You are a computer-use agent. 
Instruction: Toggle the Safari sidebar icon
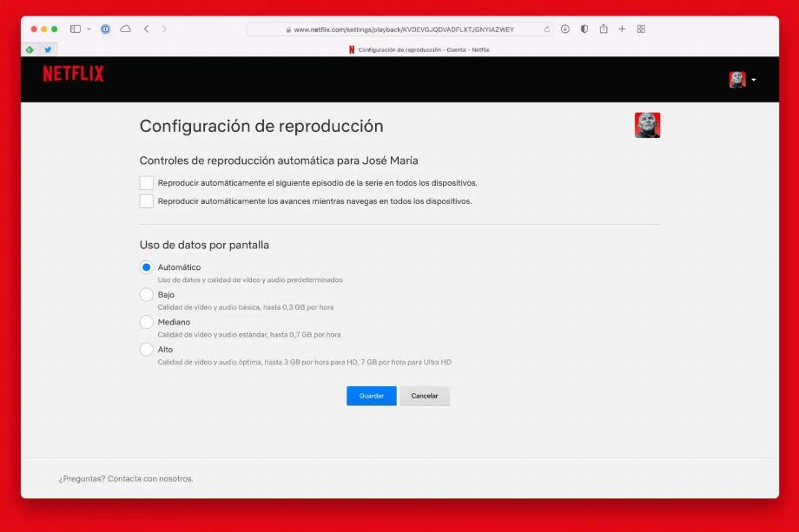(x=76, y=29)
